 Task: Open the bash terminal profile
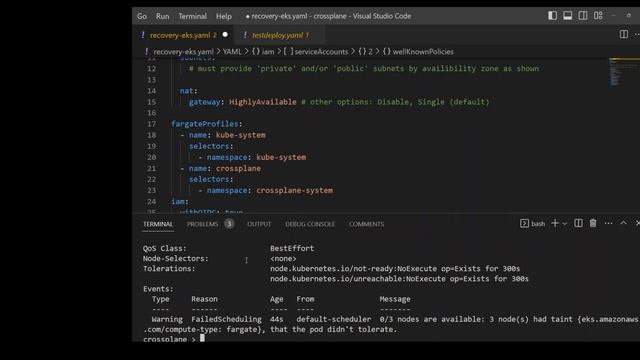click(x=533, y=223)
